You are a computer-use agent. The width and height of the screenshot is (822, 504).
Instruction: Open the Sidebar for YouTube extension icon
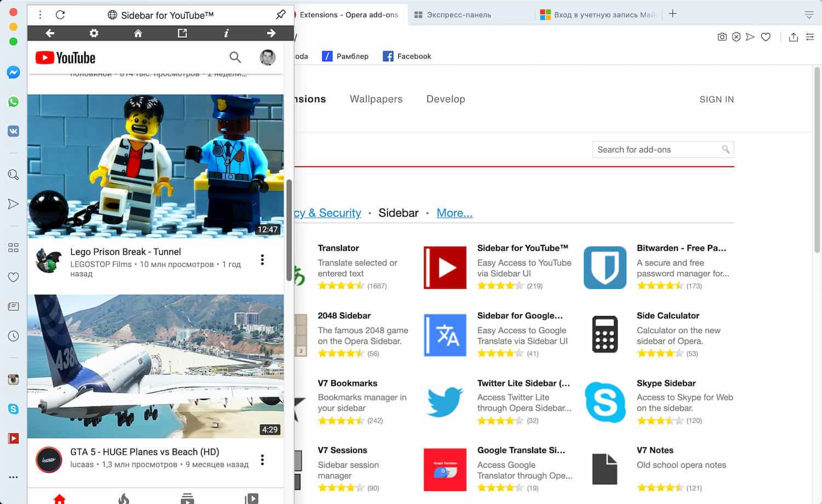pos(445,267)
